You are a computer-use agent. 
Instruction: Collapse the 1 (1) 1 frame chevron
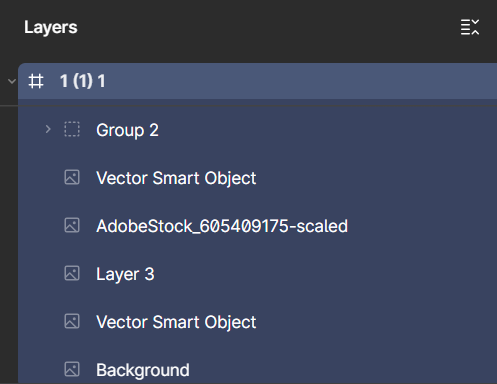[12, 81]
